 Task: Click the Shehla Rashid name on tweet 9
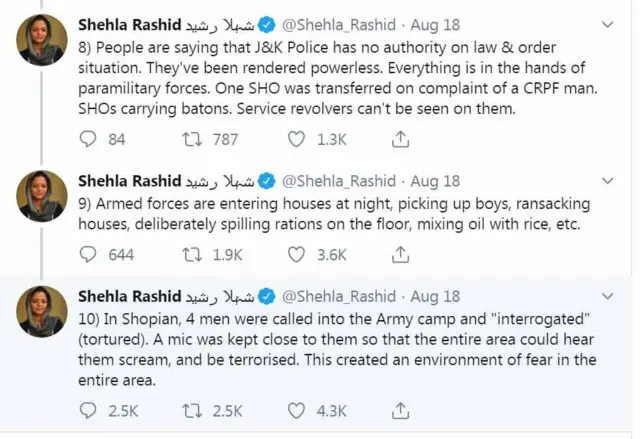tap(128, 182)
